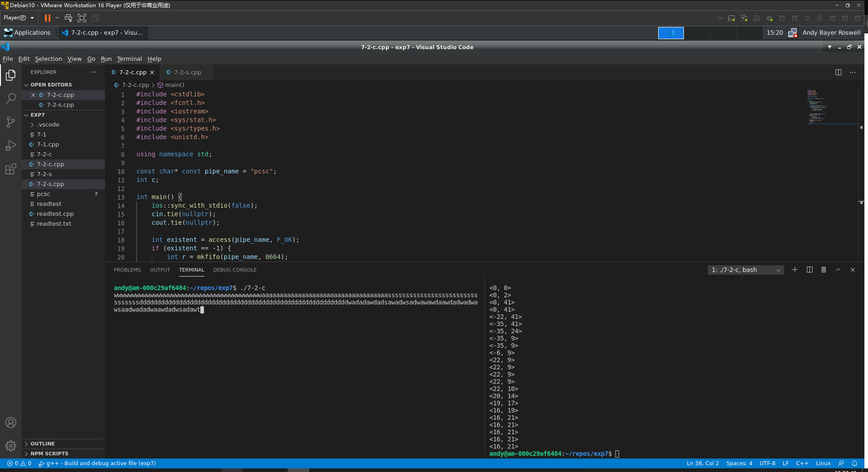The image size is (868, 472).
Task: Open the Accounts menu icon
Action: [11, 422]
